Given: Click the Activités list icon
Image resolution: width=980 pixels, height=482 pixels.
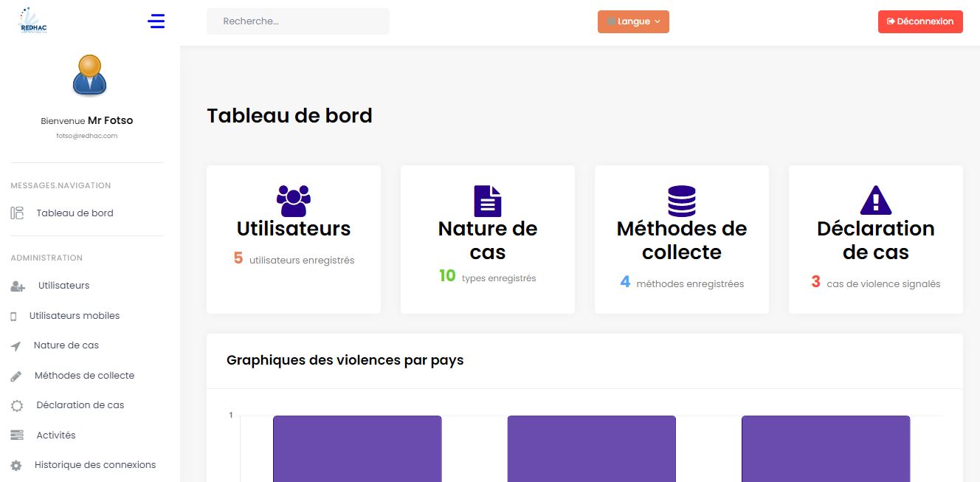Looking at the screenshot, I should click(18, 435).
